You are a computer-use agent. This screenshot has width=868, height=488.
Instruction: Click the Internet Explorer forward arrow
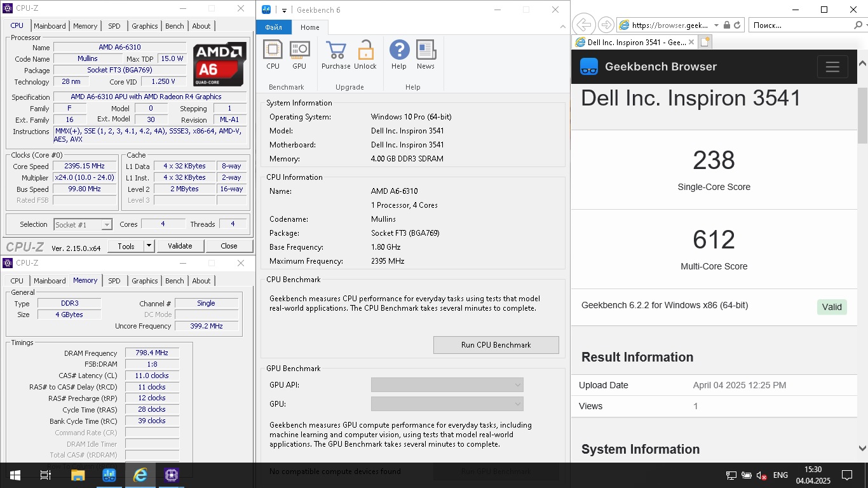606,25
